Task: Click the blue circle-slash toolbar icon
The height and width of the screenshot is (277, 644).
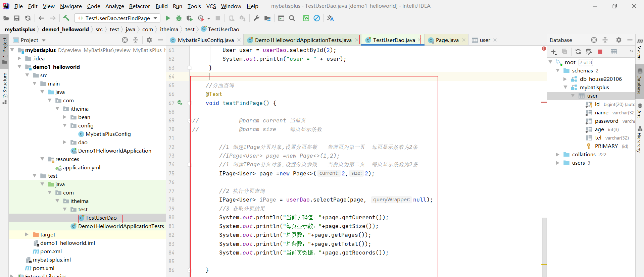Action: [317, 18]
